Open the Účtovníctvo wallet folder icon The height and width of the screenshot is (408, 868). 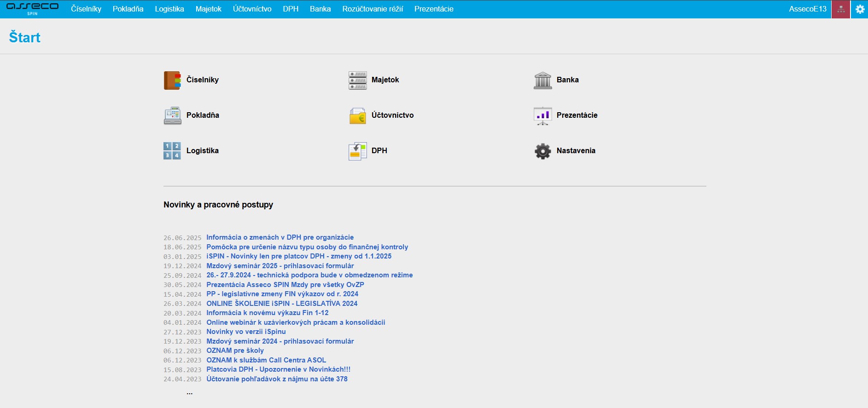point(357,115)
